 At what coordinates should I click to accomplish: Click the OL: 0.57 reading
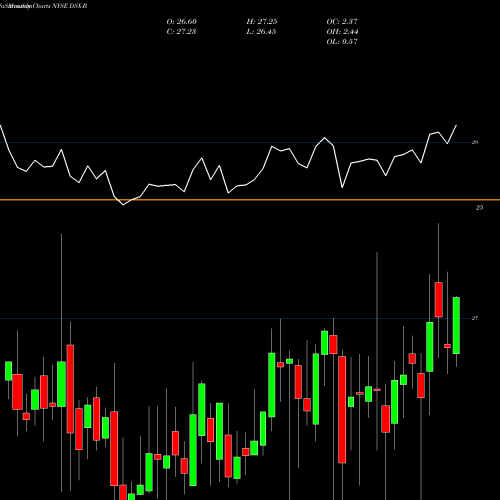[342, 42]
